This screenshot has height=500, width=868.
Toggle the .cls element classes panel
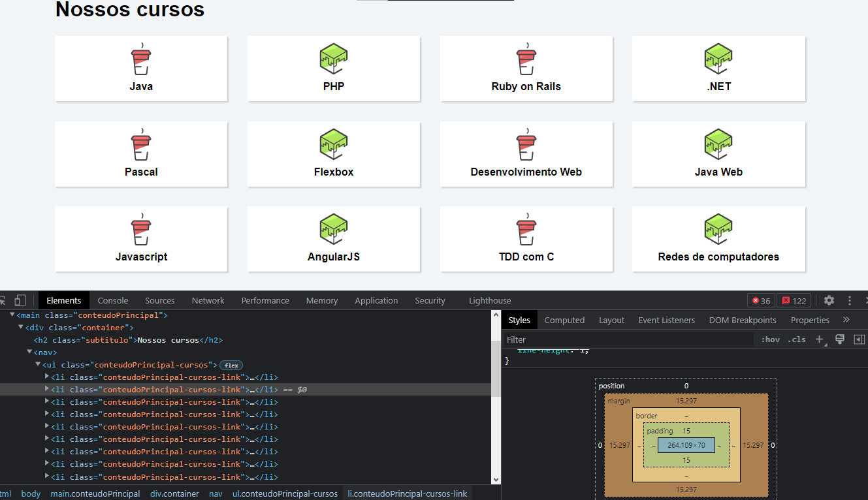tap(796, 339)
